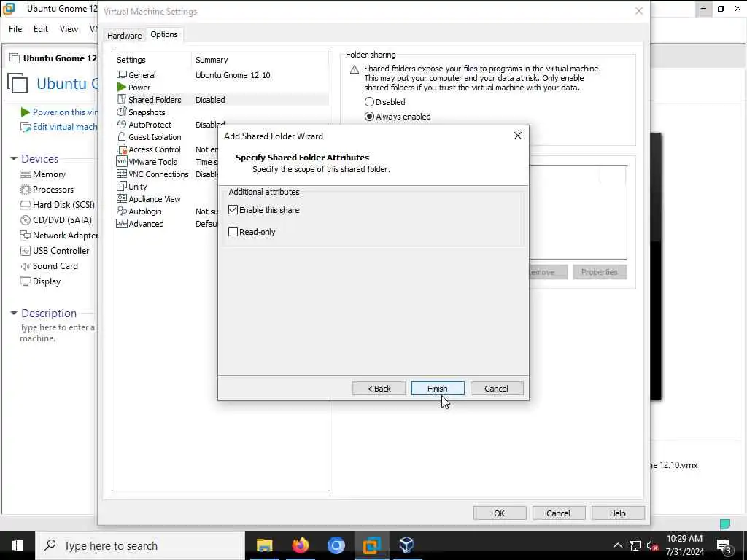Select the Always enabled radio button
Image resolution: width=747 pixels, height=560 pixels.
(x=369, y=117)
